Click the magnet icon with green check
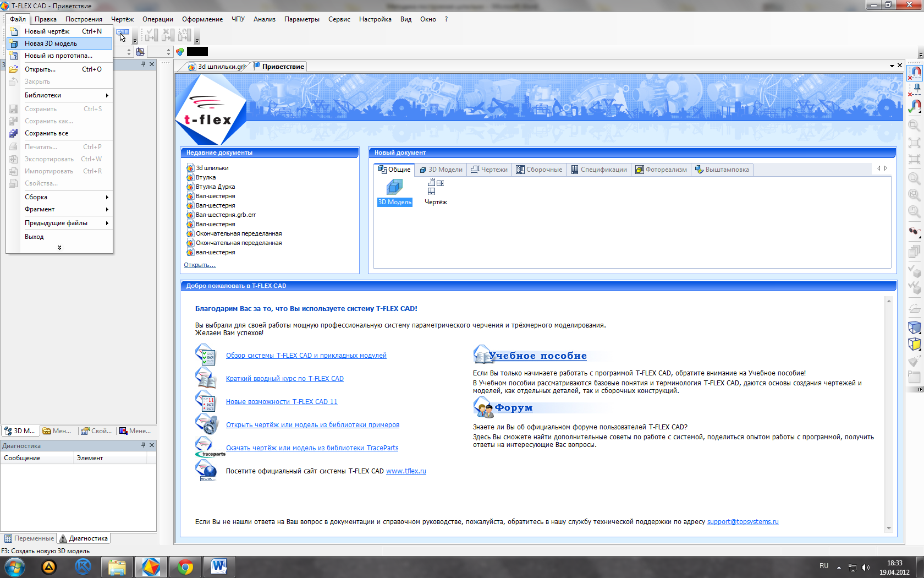This screenshot has height=578, width=924. click(x=915, y=106)
